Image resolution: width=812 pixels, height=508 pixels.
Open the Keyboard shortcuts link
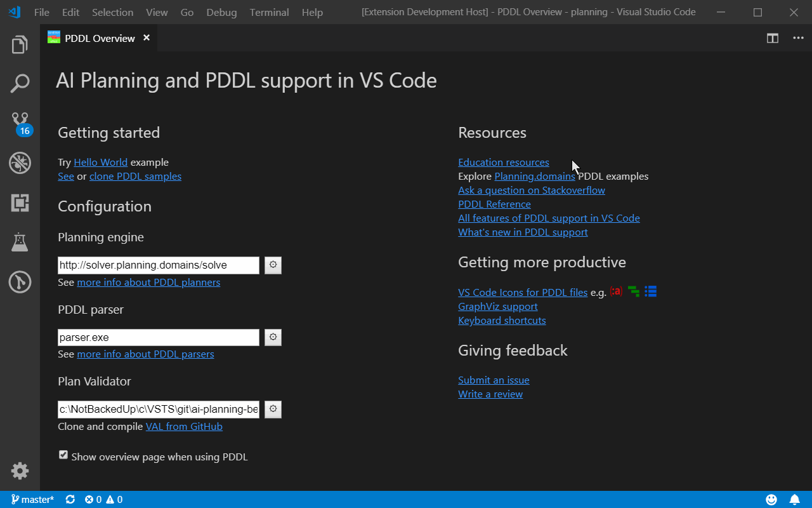pos(502,320)
